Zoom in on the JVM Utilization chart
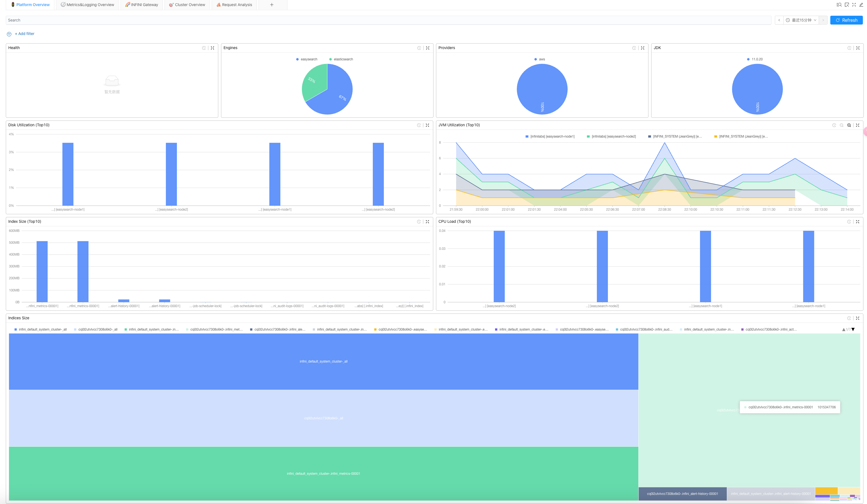The height and width of the screenshot is (504, 867). (849, 125)
